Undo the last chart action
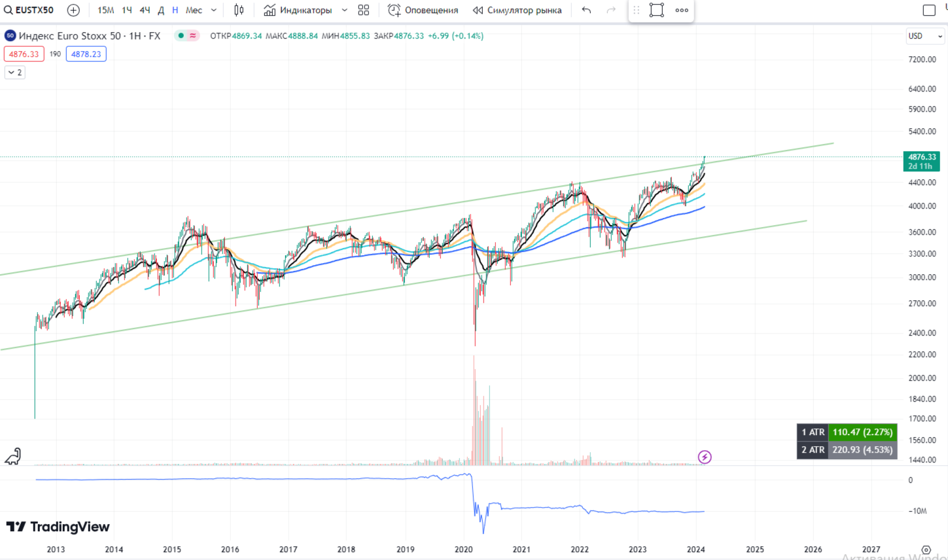This screenshot has width=948, height=560. [x=586, y=10]
